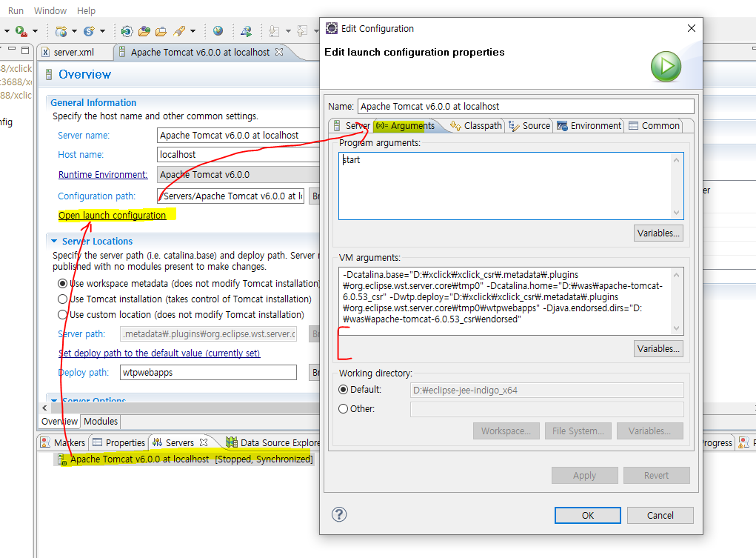Close the Edit Configuration dialog
The height and width of the screenshot is (558, 756).
(x=691, y=28)
